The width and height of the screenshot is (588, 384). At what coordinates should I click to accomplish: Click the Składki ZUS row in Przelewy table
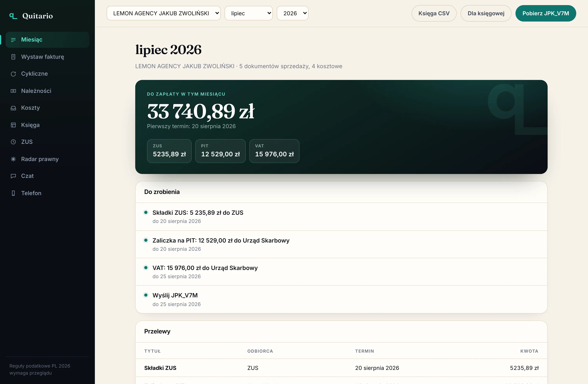[x=341, y=368]
